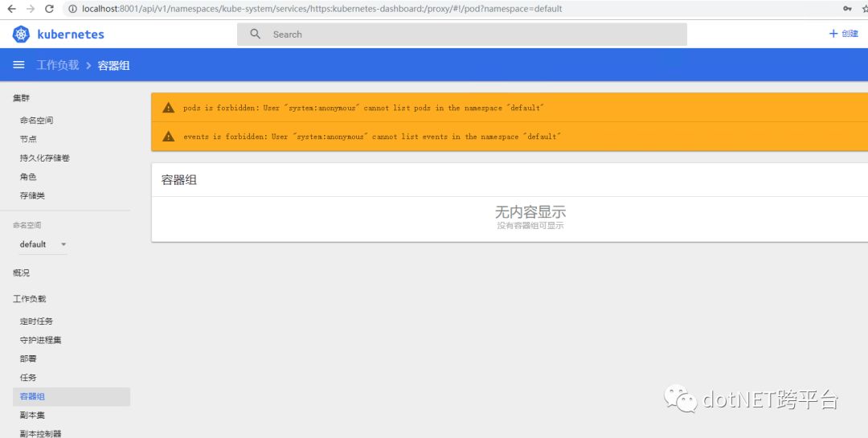Click the search magnifier icon
The height and width of the screenshot is (438, 868).
coord(256,35)
